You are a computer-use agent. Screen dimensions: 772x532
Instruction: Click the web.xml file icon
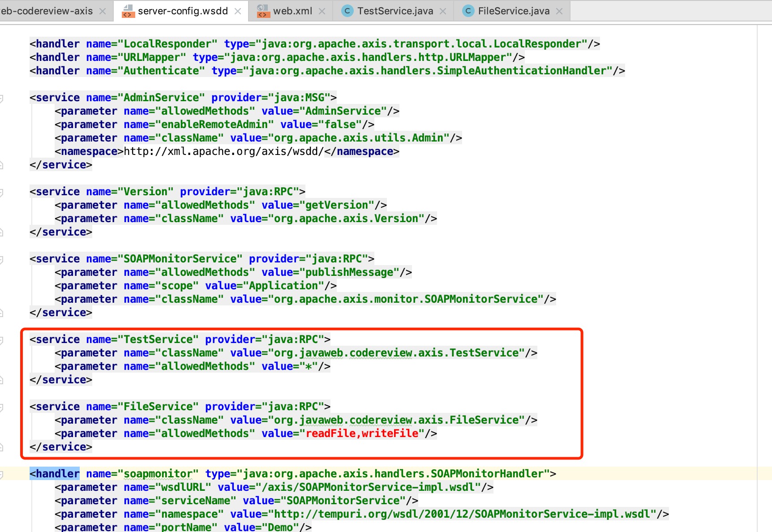263,11
